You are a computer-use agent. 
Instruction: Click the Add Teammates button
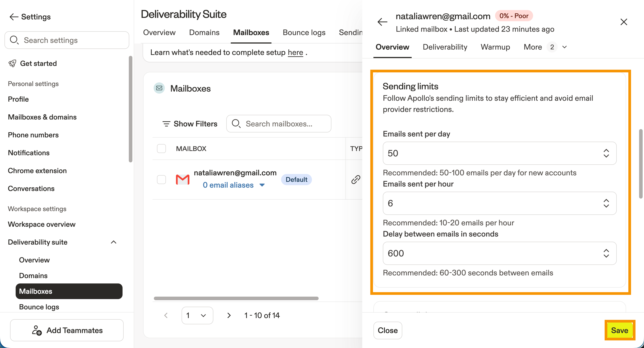pos(67,330)
